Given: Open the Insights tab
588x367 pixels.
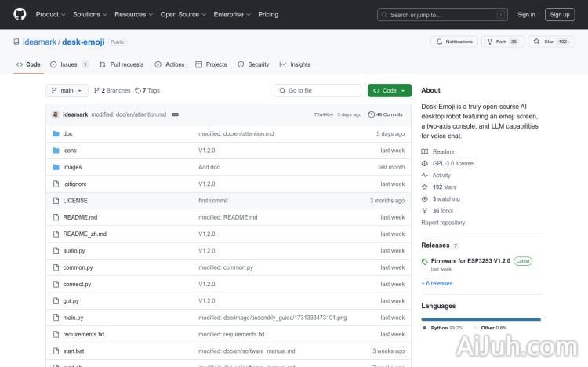Looking at the screenshot, I should tap(295, 64).
